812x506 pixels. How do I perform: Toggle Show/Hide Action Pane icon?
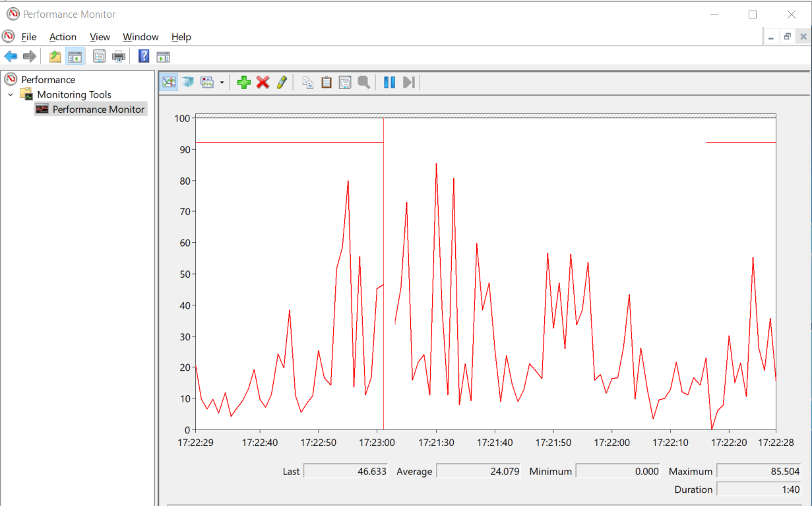coord(163,57)
